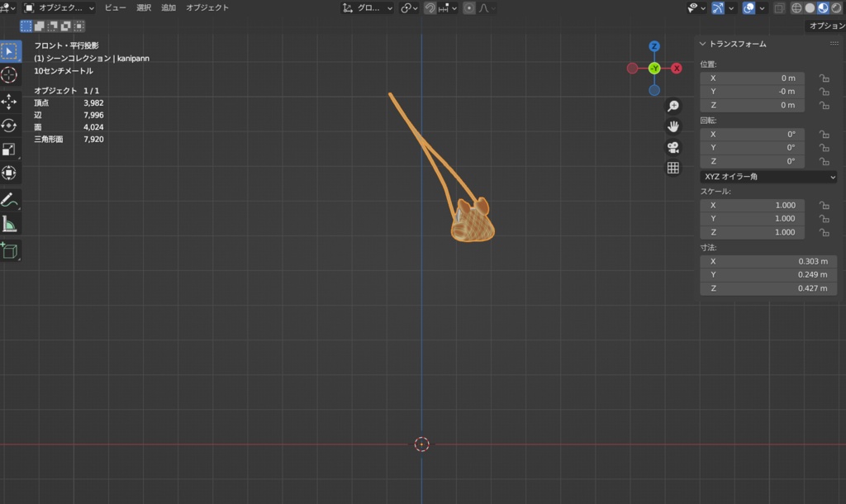Image resolution: width=846 pixels, height=504 pixels.
Task: Open the 追加 menu
Action: click(169, 8)
